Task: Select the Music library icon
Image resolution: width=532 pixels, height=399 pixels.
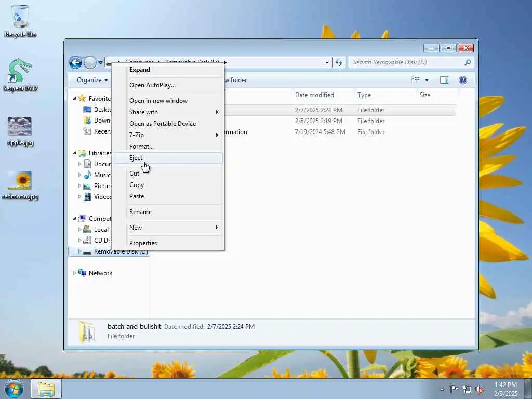Action: 87,175
